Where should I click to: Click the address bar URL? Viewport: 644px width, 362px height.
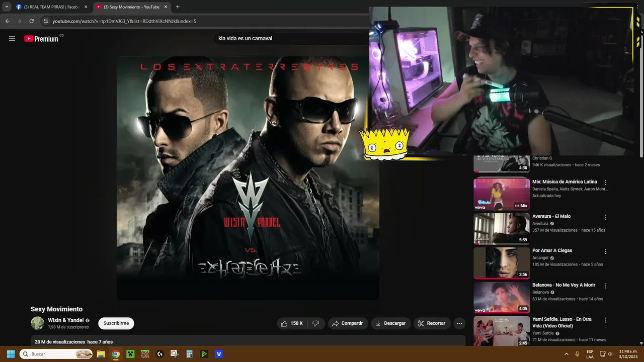click(124, 21)
